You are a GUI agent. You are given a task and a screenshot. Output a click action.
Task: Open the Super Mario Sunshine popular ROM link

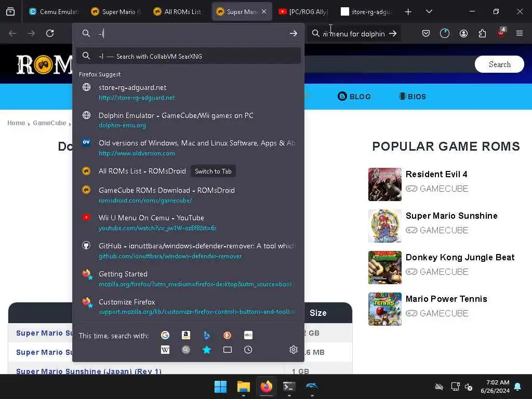click(451, 216)
